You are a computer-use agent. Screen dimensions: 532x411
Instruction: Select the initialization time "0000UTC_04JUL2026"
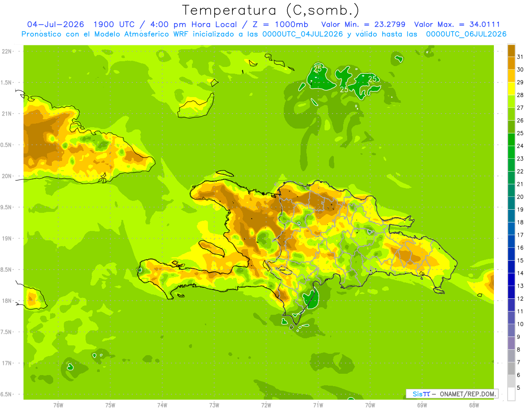(303, 34)
